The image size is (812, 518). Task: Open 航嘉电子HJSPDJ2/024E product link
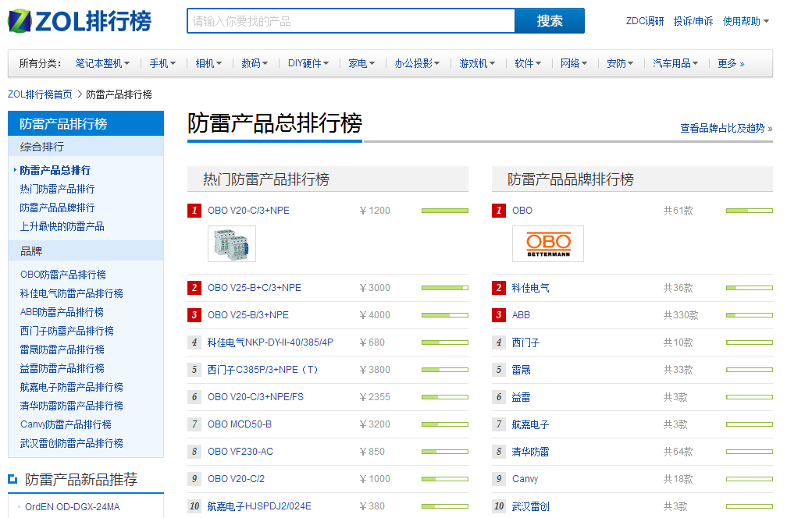pyautogui.click(x=259, y=506)
